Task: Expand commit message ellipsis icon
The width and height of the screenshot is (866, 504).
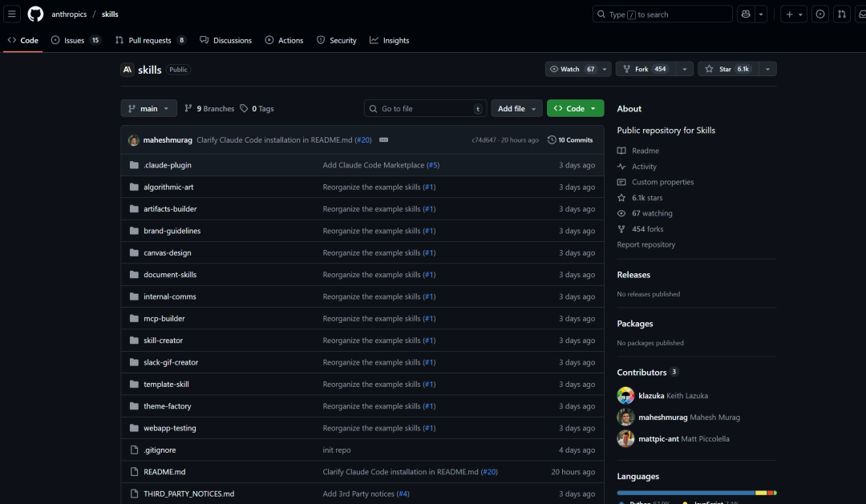Action: click(x=384, y=140)
